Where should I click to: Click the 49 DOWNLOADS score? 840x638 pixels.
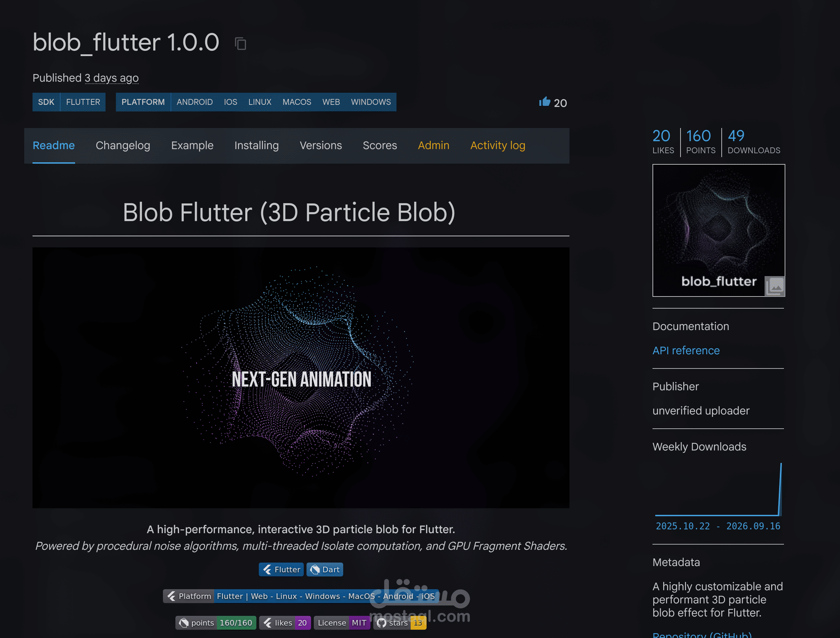[754, 142]
